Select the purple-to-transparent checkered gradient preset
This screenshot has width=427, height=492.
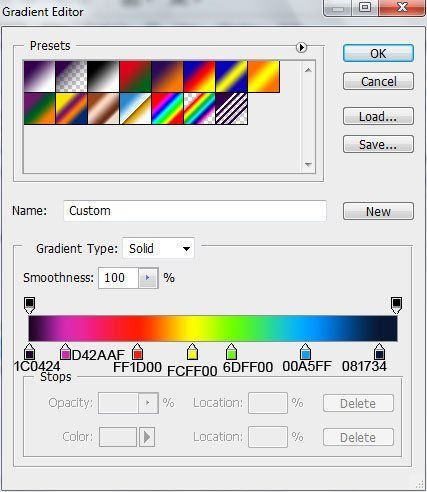71,76
